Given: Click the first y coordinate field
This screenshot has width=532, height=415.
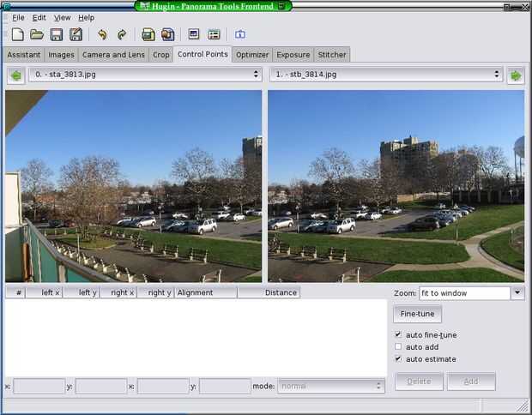Looking at the screenshot, I should 101,386.
